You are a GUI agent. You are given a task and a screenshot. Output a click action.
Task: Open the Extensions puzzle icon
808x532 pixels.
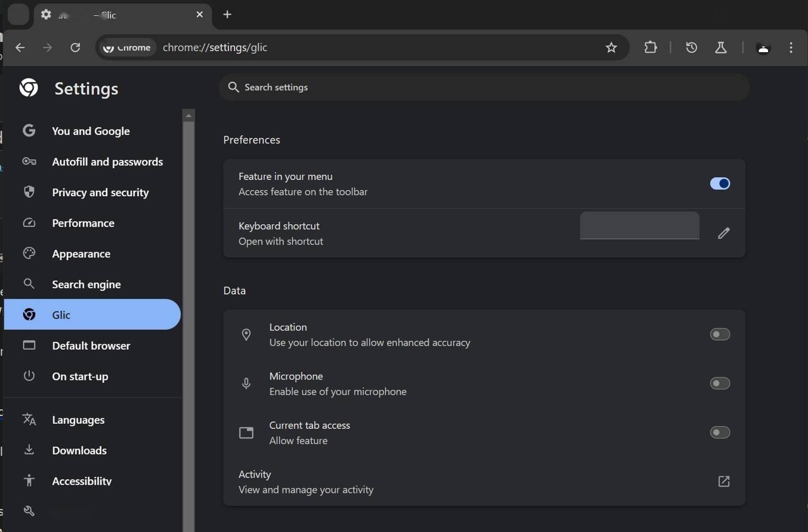pyautogui.click(x=650, y=48)
